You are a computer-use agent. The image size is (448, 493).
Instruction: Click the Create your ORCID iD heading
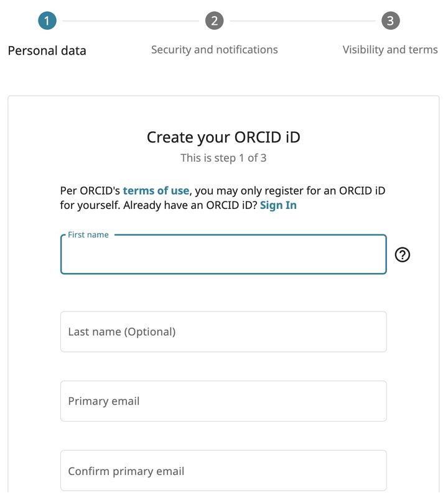(223, 137)
